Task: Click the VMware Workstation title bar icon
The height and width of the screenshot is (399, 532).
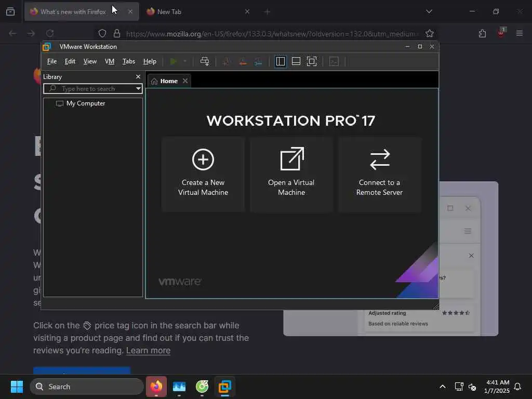Action: [x=47, y=46]
